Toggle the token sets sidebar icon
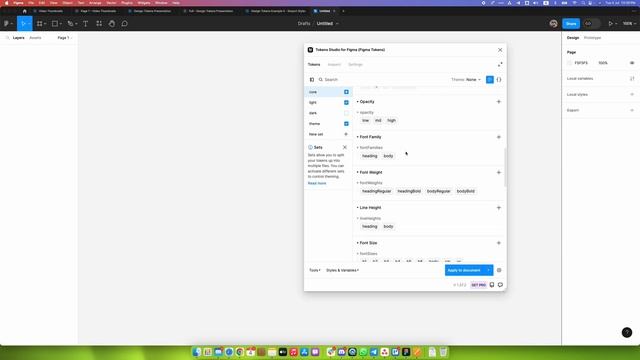Image resolution: width=640 pixels, height=360 pixels. [312, 80]
